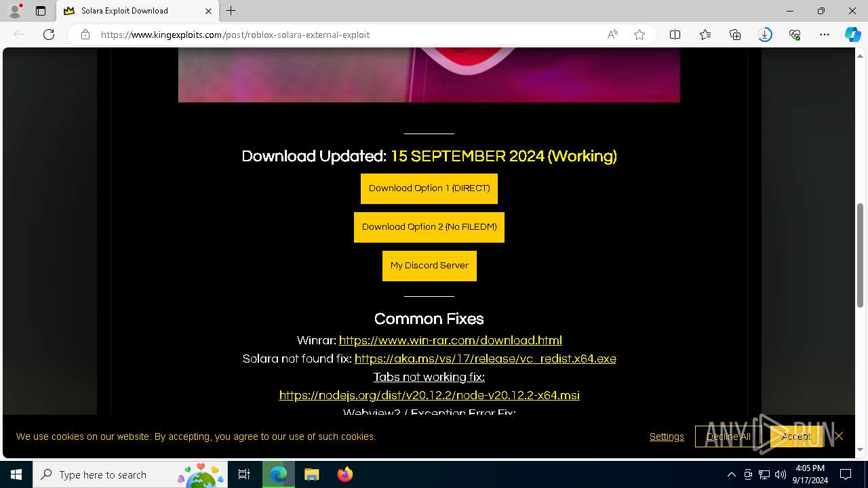This screenshot has height=488, width=868.
Task: Open Microsoft Edge from the taskbar
Action: pos(279,474)
